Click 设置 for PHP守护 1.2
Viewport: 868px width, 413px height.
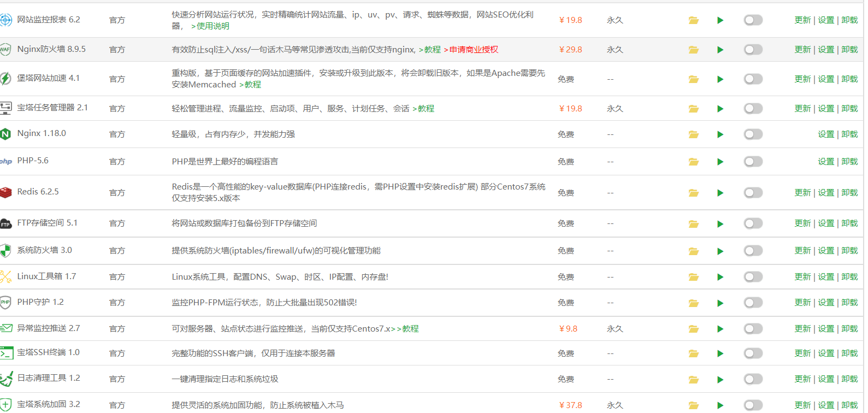click(x=826, y=303)
